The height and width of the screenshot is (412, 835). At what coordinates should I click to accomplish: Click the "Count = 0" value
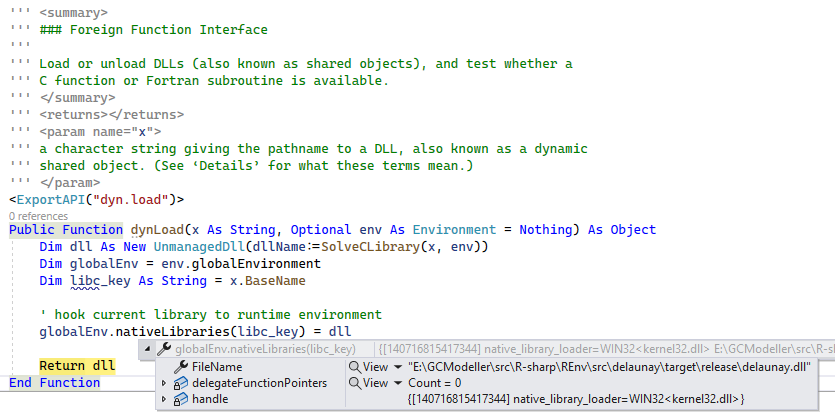435,383
